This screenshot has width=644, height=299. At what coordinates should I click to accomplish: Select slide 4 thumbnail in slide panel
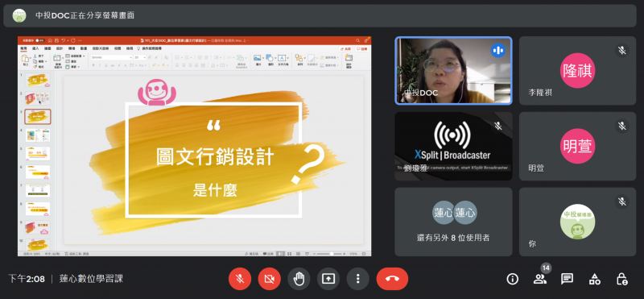coord(38,135)
